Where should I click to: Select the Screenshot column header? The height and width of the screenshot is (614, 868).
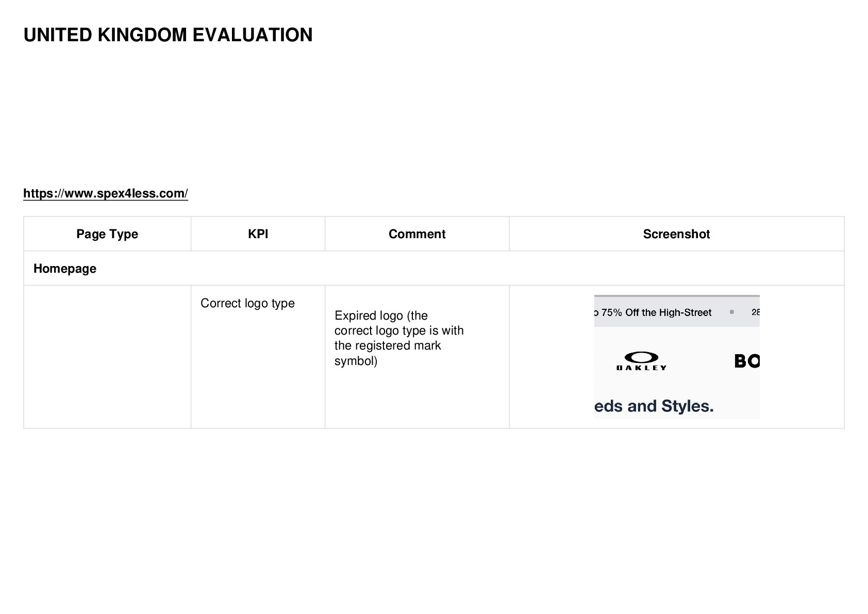(x=676, y=234)
